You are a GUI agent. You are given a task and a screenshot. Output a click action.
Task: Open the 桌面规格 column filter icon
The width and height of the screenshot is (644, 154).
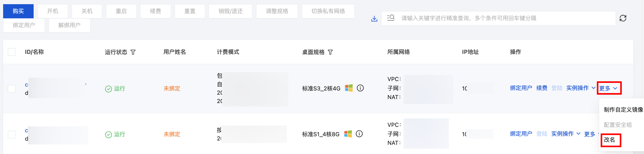[330, 52]
